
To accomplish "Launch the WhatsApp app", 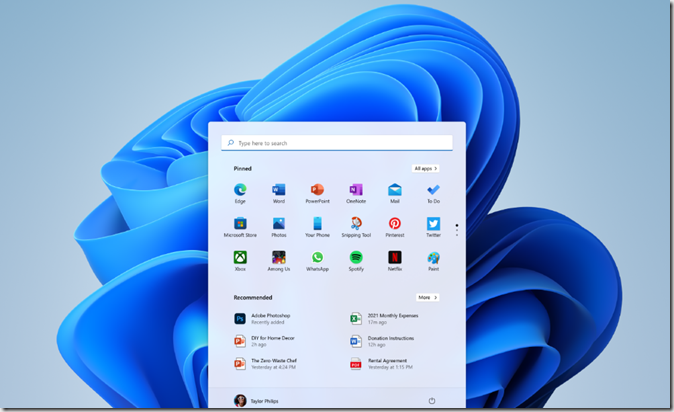I will click(317, 258).
